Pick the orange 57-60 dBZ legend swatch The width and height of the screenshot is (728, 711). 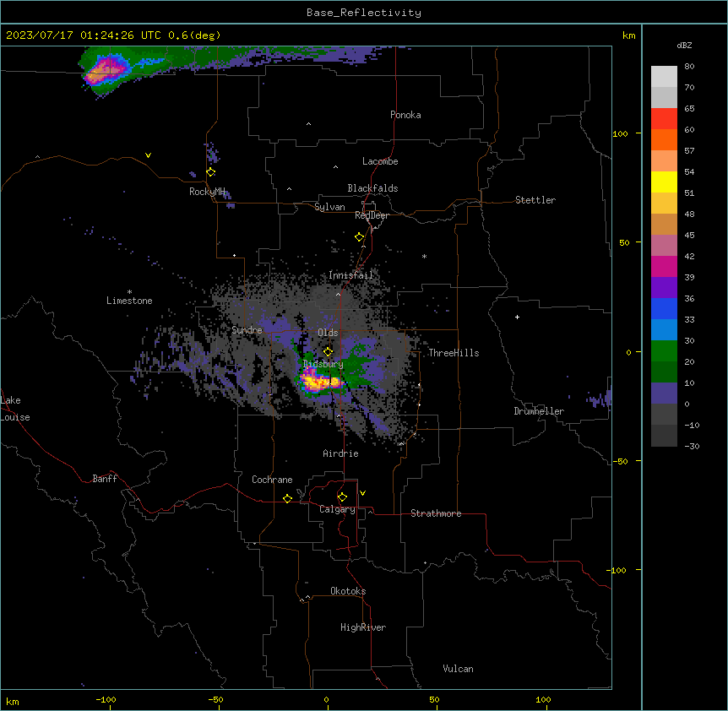tap(664, 139)
